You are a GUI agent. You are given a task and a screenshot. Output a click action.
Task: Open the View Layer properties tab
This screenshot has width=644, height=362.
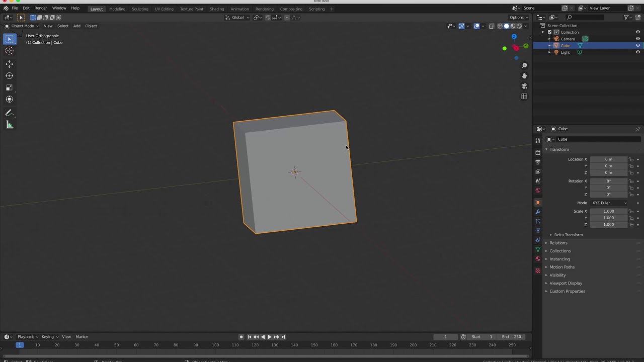[538, 171]
